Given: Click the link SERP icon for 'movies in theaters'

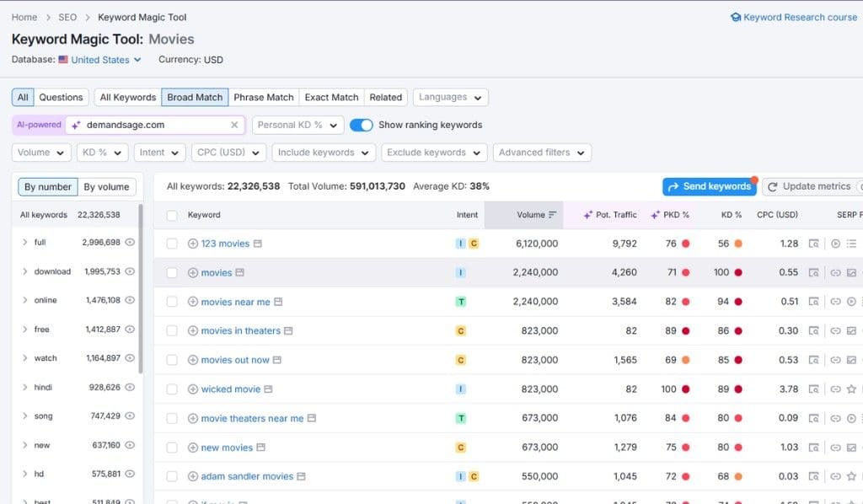Looking at the screenshot, I should coord(835,330).
